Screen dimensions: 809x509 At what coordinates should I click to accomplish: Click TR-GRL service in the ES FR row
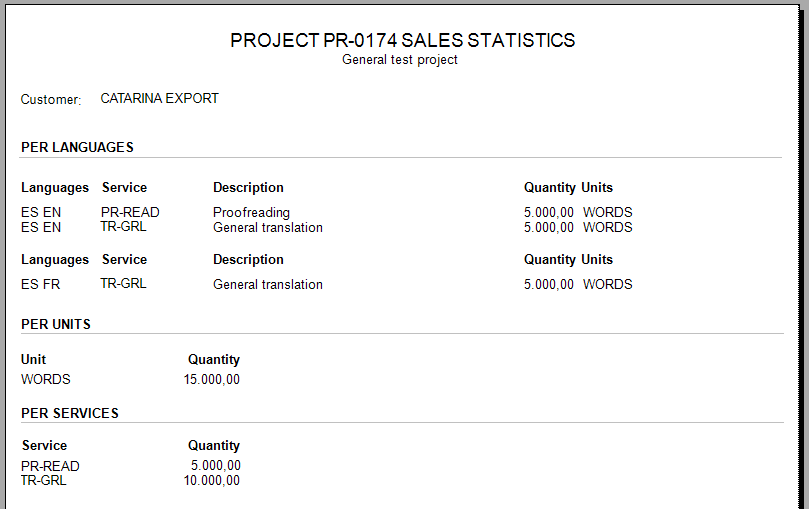(123, 284)
